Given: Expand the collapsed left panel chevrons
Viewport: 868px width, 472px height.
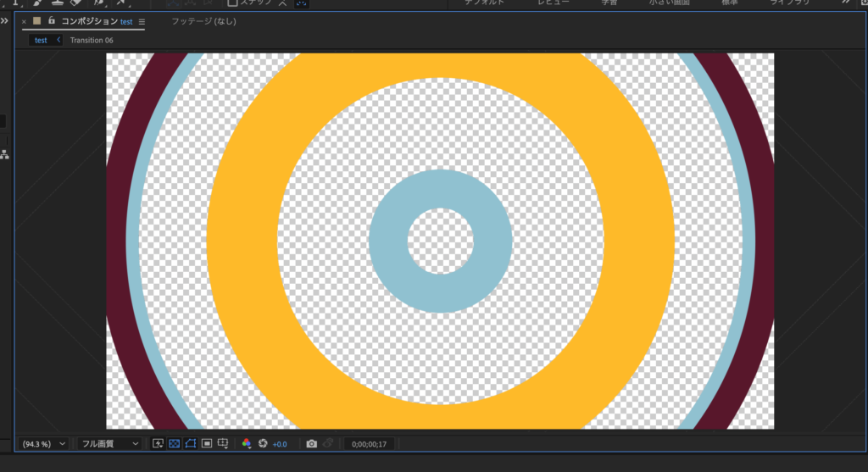Looking at the screenshot, I should (x=4, y=21).
